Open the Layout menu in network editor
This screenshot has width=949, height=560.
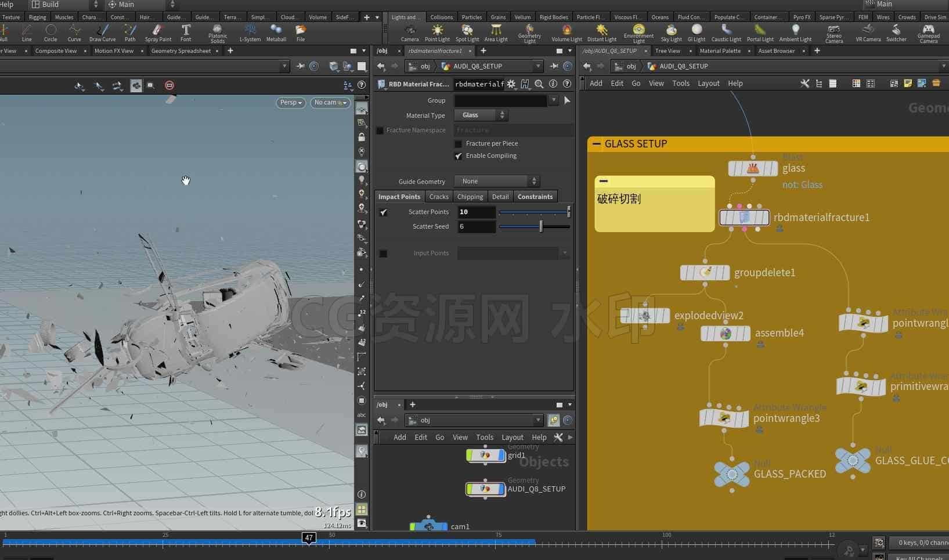709,84
